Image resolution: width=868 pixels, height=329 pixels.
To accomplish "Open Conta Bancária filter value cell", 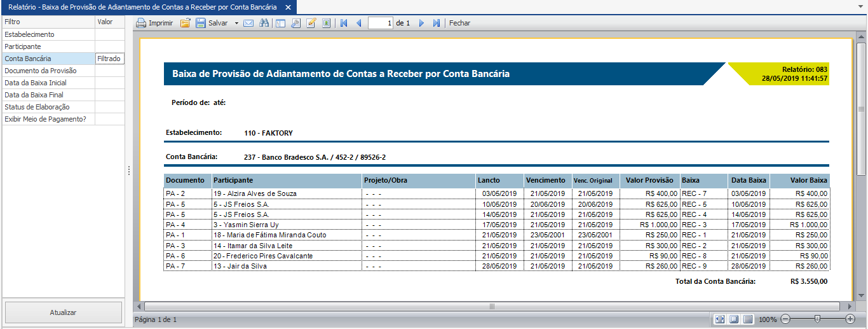I will click(109, 59).
